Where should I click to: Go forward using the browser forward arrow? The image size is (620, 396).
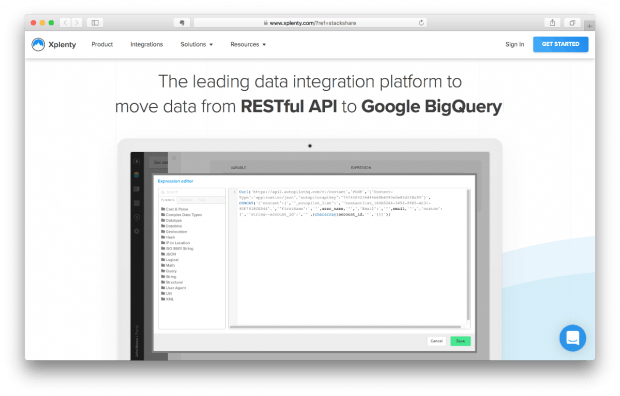tap(77, 23)
